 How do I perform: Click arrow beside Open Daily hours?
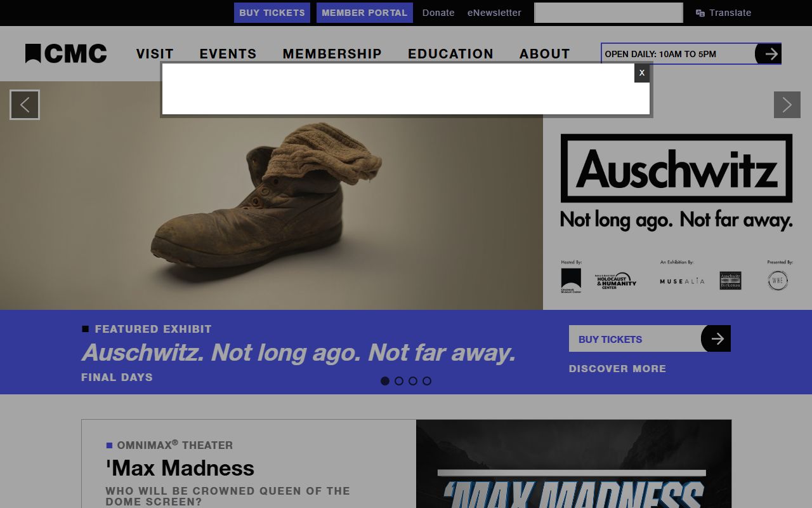769,54
